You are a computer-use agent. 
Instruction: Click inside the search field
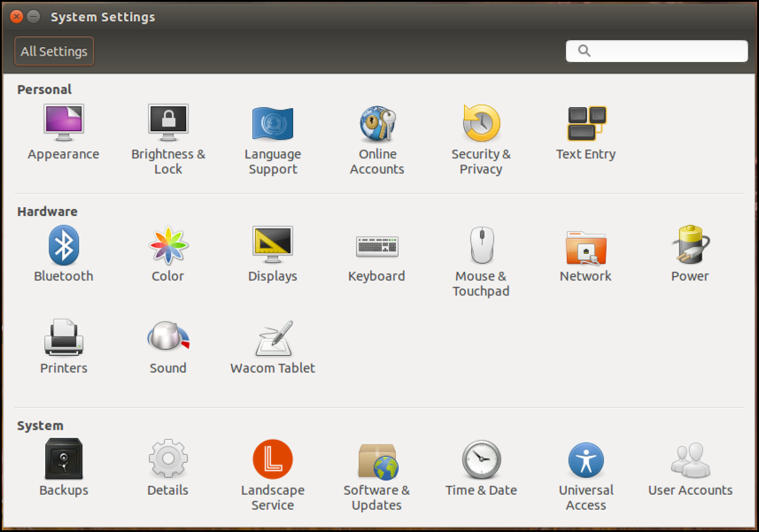[655, 50]
